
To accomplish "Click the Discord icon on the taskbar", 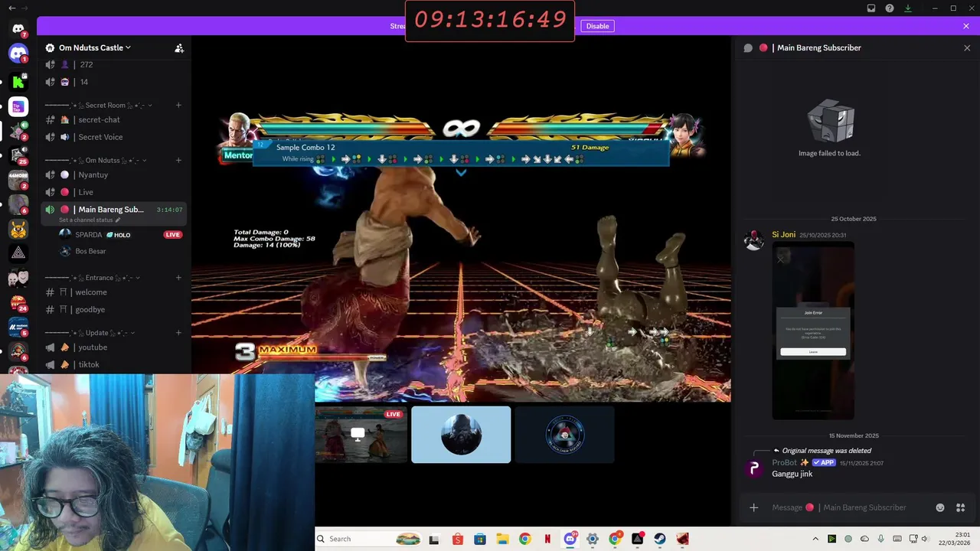I will tap(570, 539).
